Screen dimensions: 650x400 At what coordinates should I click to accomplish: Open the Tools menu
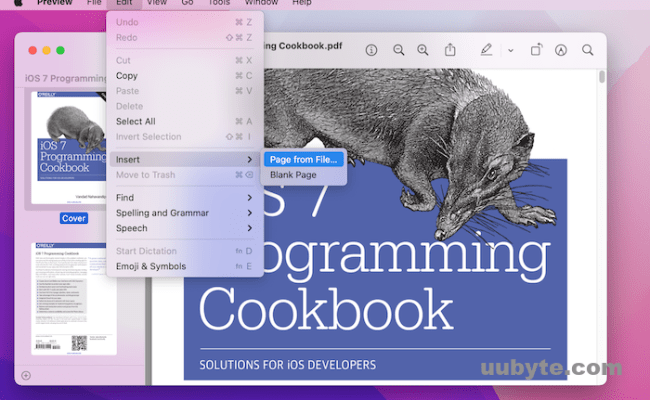click(219, 2)
